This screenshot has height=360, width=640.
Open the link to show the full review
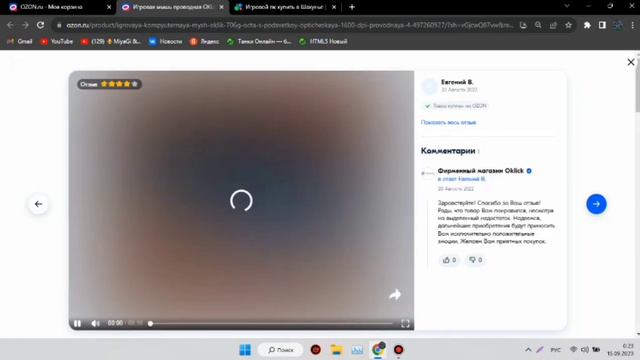(448, 122)
